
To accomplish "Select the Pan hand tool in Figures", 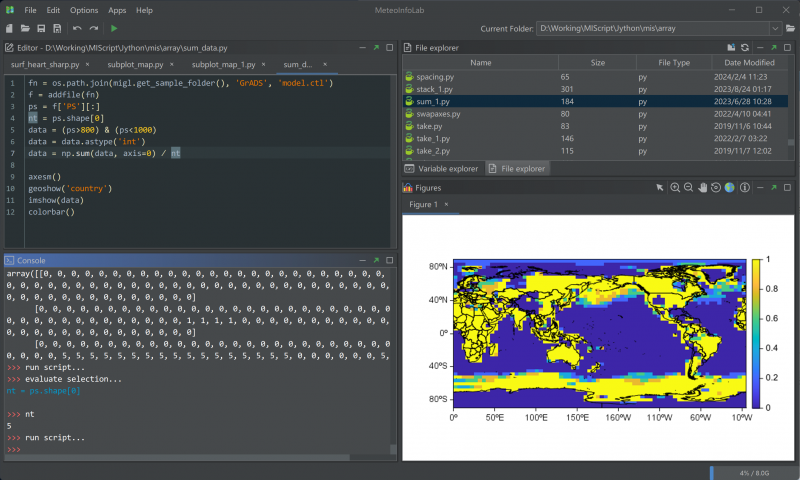I will [703, 187].
